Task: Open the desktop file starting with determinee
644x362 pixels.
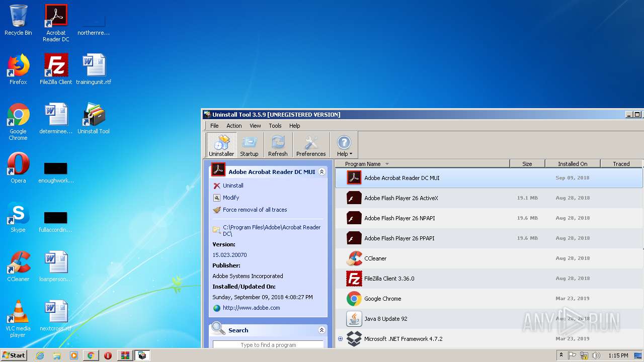Action: pyautogui.click(x=56, y=119)
